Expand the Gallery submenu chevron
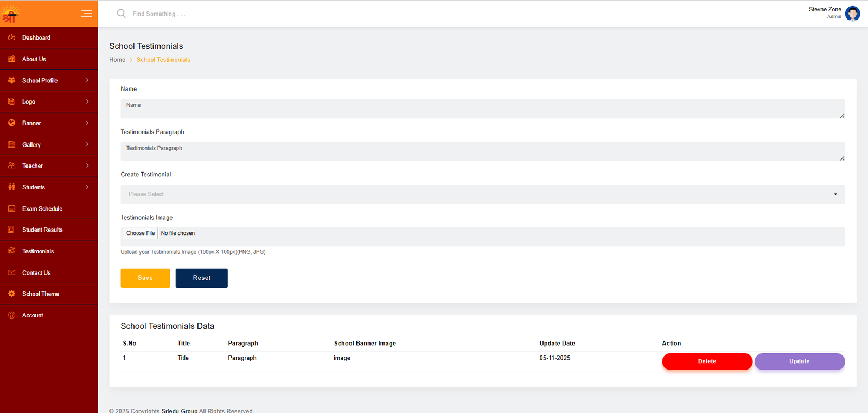 (87, 144)
